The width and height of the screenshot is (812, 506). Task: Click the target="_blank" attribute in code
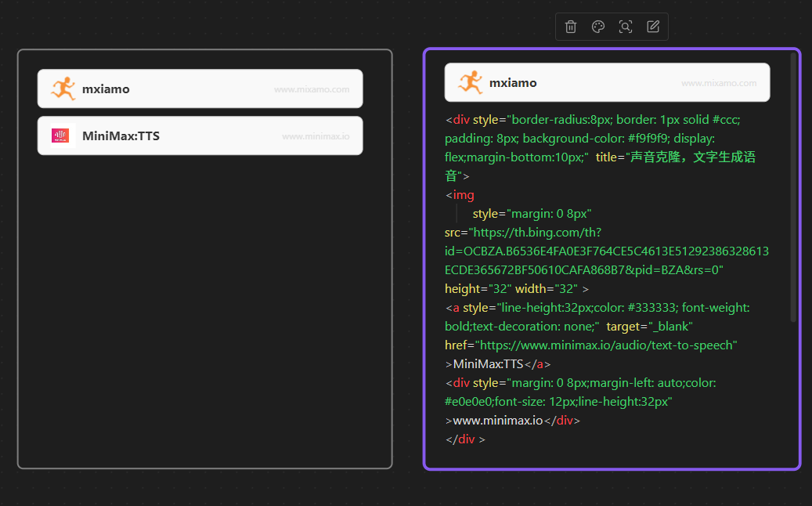(649, 327)
